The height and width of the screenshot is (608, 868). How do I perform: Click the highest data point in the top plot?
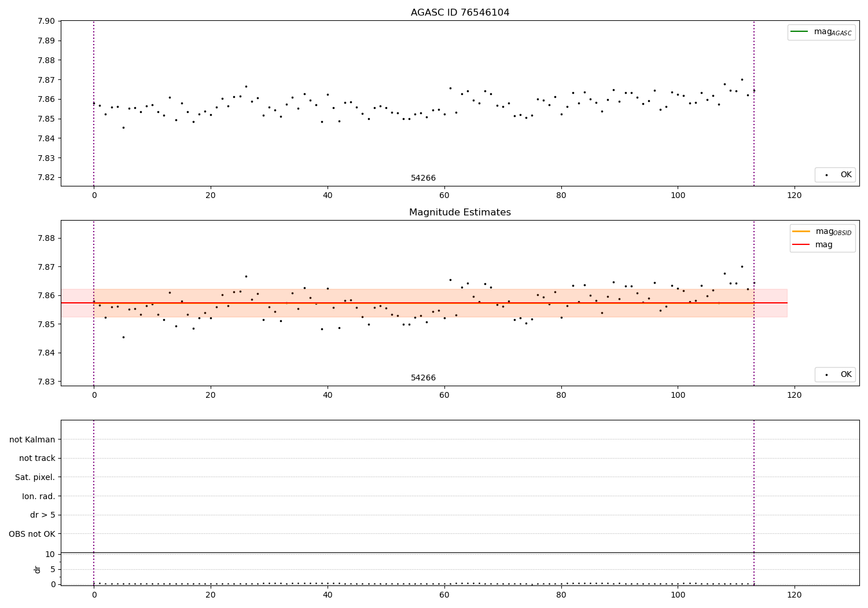tap(742, 79)
